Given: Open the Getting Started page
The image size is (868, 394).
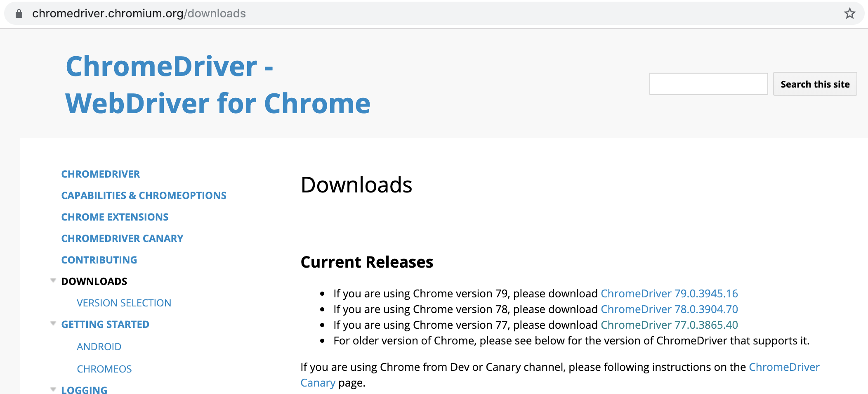Looking at the screenshot, I should point(105,324).
